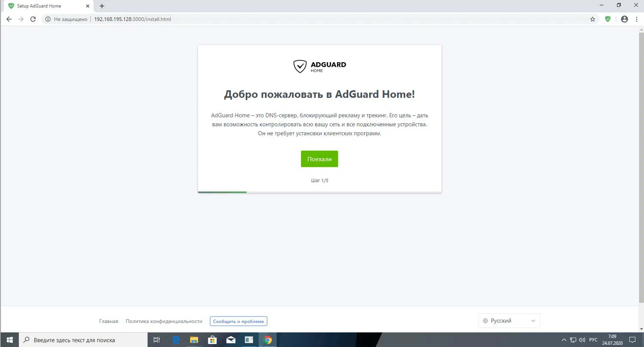Click the browser forward arrow

click(x=21, y=19)
